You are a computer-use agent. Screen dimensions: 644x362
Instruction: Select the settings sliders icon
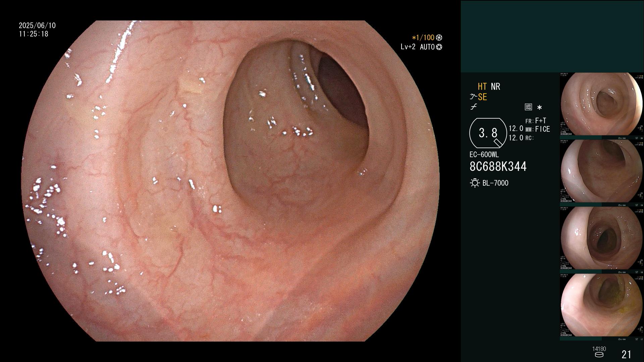tap(528, 107)
